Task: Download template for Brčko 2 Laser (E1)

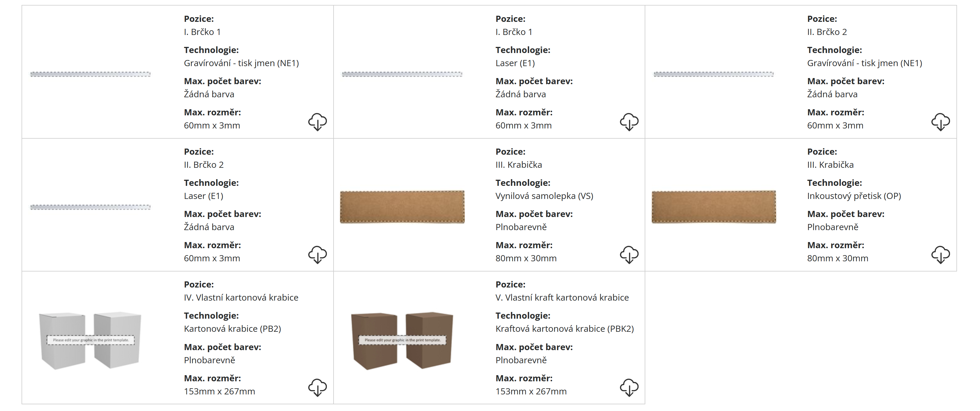Action: (x=317, y=255)
